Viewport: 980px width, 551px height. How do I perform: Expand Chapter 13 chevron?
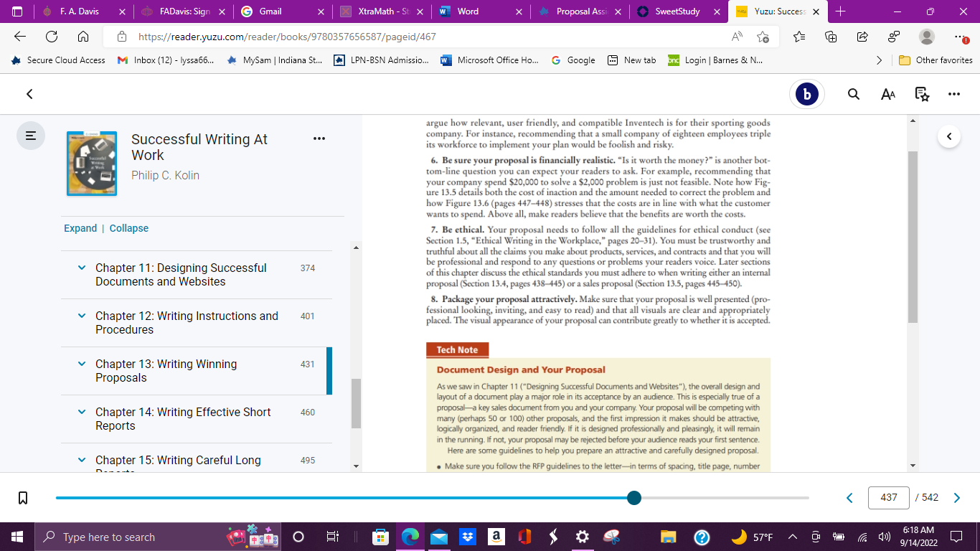pyautogui.click(x=82, y=364)
